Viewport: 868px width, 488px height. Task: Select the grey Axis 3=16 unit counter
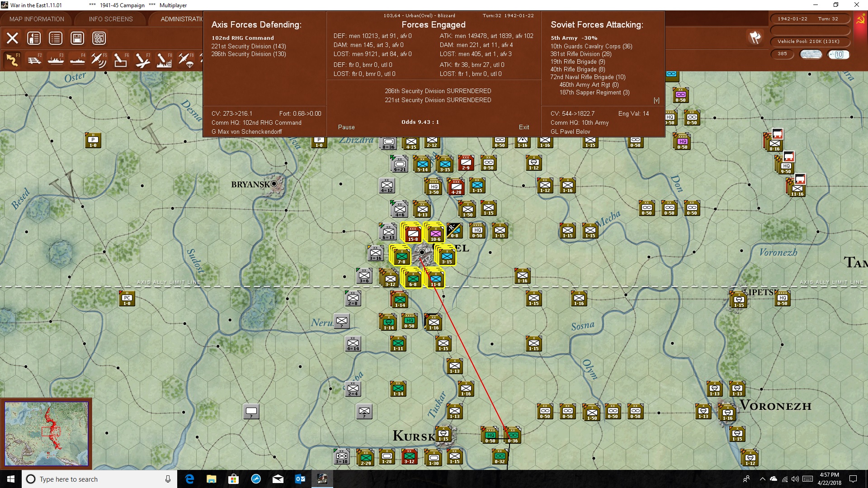(375, 253)
